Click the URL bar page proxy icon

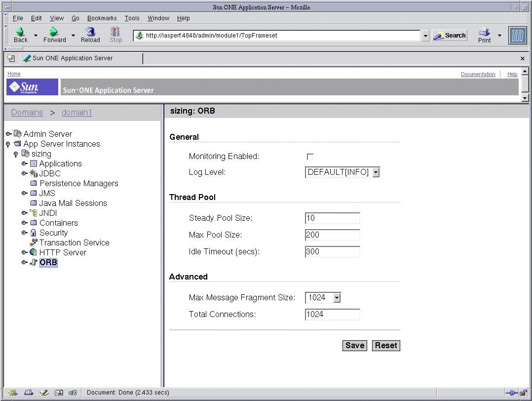(x=139, y=36)
